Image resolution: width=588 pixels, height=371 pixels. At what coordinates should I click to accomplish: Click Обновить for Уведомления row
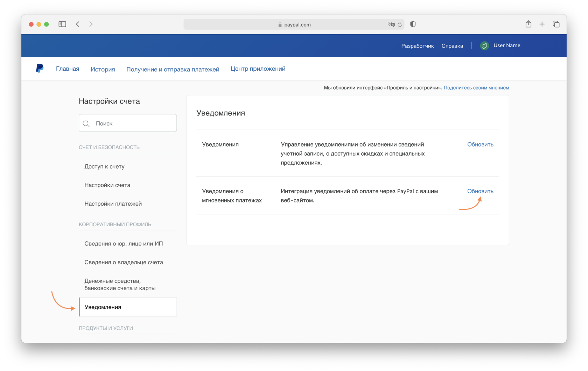[x=480, y=144]
